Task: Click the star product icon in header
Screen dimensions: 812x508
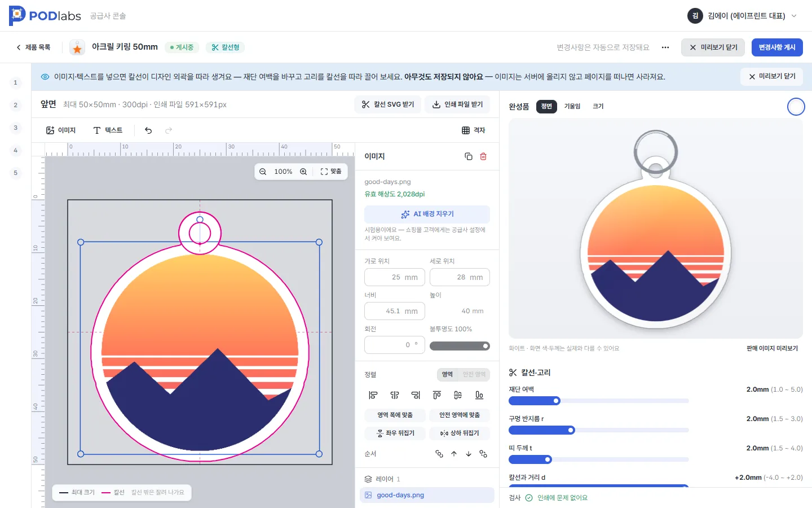Action: pyautogui.click(x=77, y=47)
